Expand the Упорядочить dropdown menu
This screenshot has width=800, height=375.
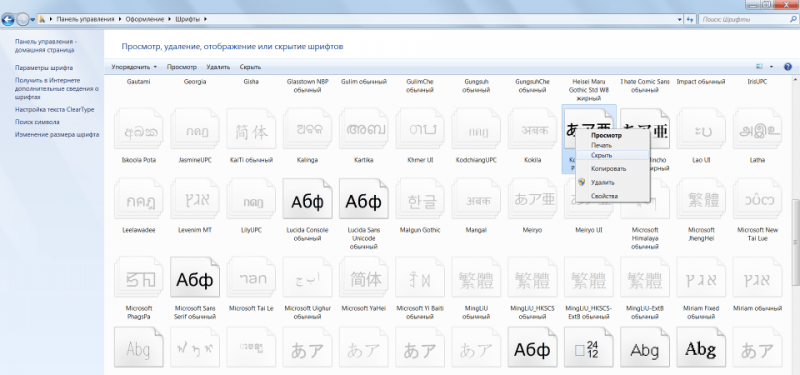134,67
